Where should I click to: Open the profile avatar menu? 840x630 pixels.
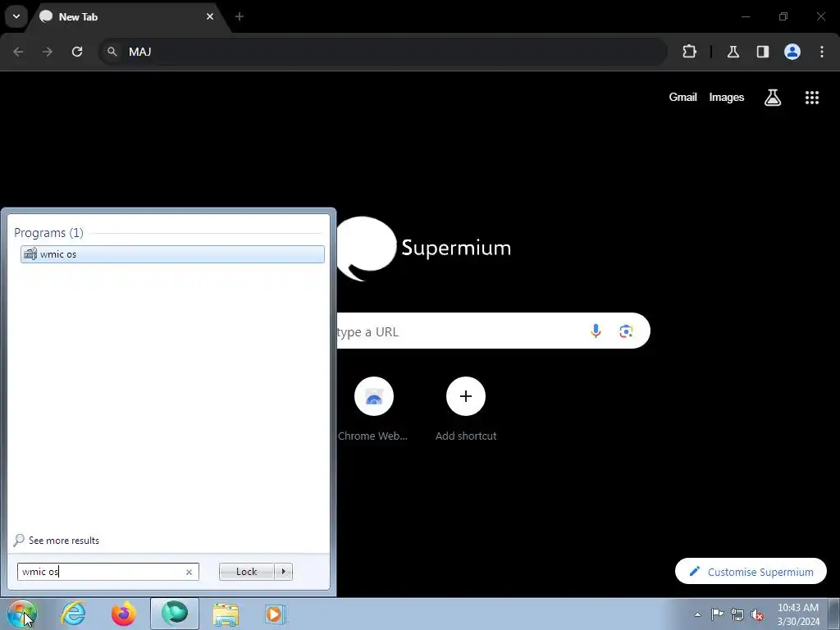792,52
